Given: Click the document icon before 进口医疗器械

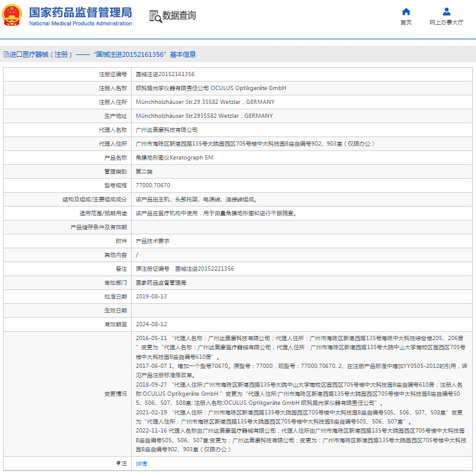Looking at the screenshot, I should [5, 54].
